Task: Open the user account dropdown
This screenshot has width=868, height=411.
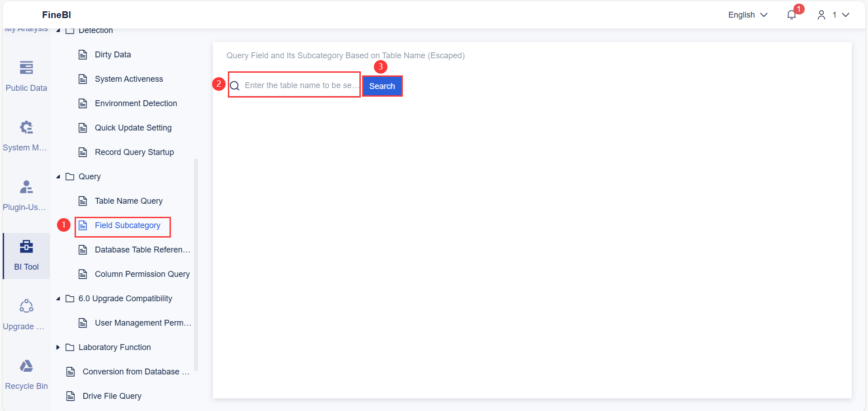Action: coord(833,15)
